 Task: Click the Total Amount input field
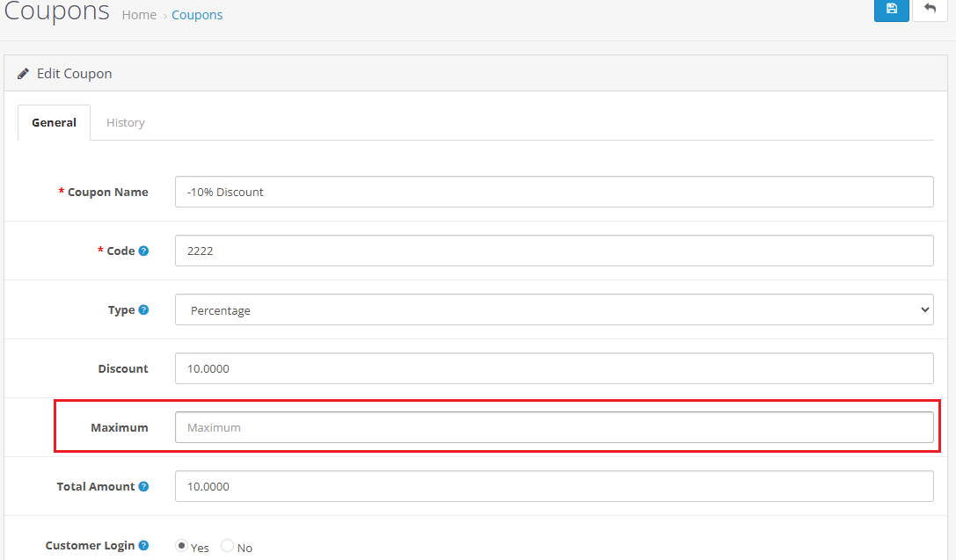554,486
